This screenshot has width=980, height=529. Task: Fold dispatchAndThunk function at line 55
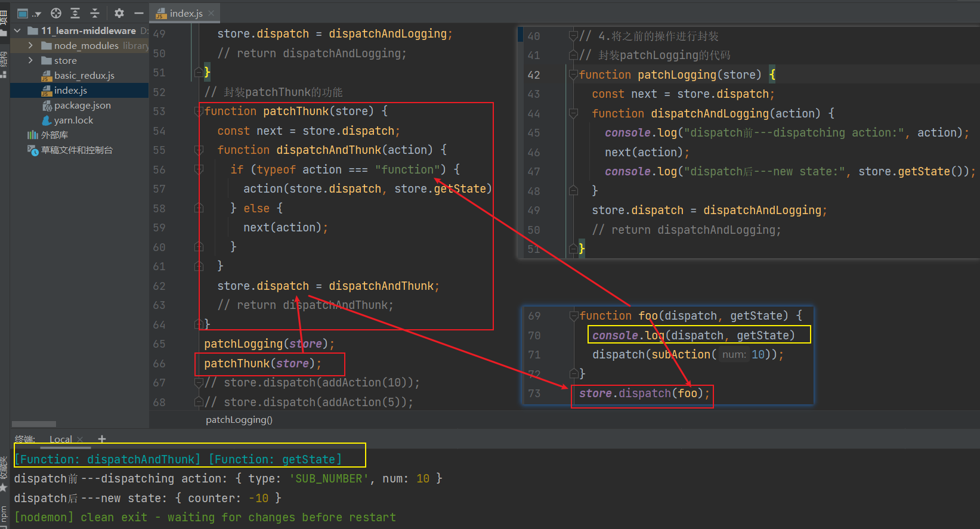pos(199,150)
